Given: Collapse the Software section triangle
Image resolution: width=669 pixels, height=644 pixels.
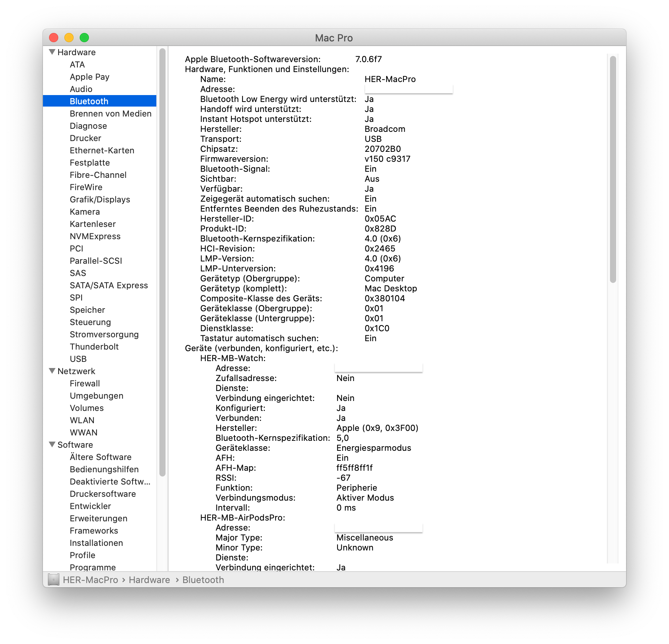Looking at the screenshot, I should click(52, 444).
